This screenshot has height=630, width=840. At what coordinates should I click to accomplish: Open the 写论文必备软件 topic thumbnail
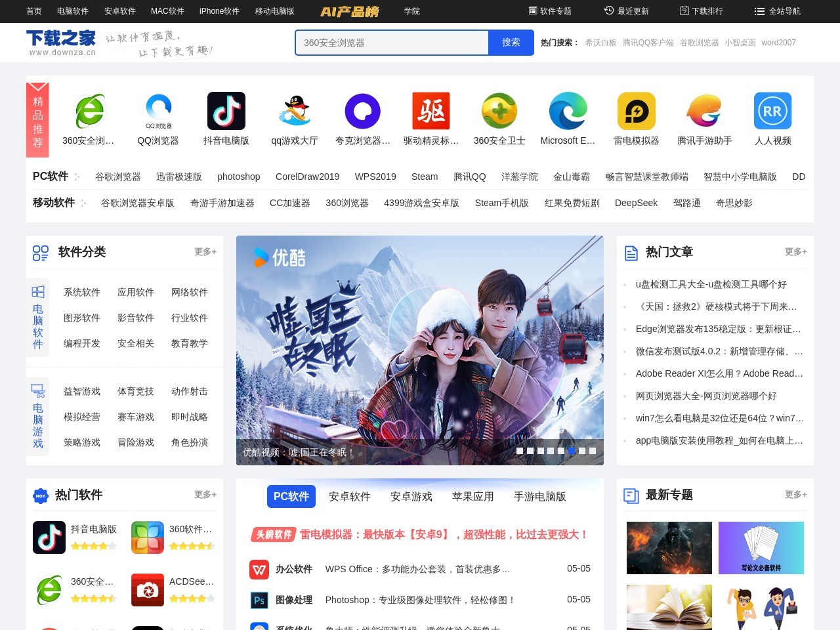(x=761, y=548)
